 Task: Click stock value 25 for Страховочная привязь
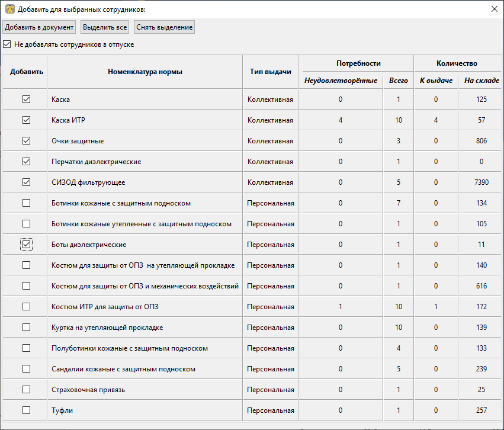tap(481, 390)
